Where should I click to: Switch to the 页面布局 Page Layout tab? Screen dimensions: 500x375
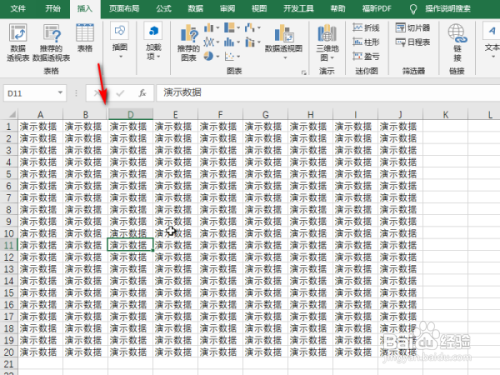(x=124, y=9)
